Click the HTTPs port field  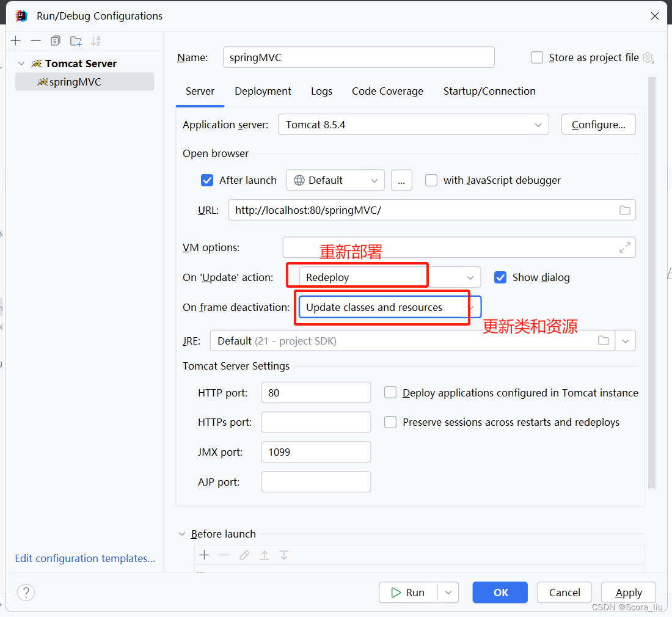tap(316, 422)
